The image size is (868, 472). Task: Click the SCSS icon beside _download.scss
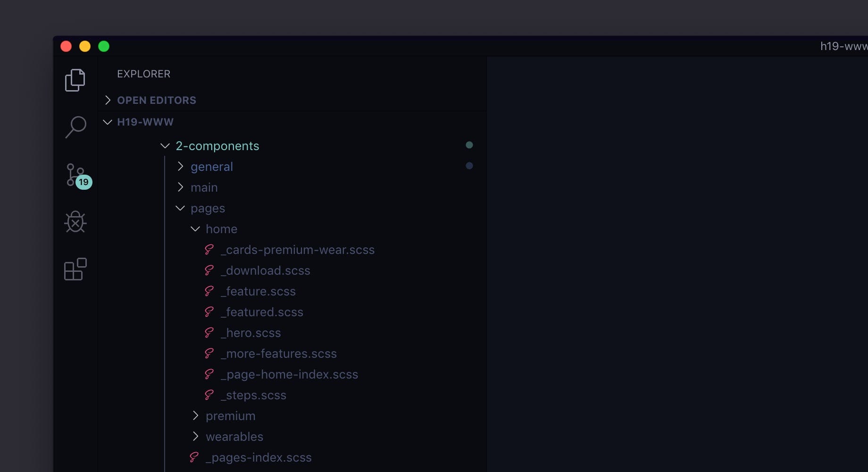tap(209, 270)
